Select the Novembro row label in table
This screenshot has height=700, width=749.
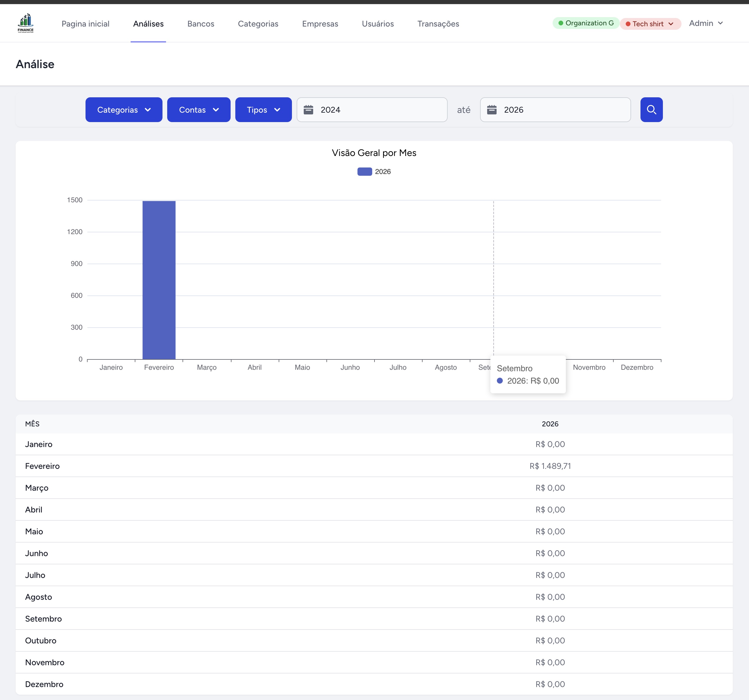click(x=45, y=663)
